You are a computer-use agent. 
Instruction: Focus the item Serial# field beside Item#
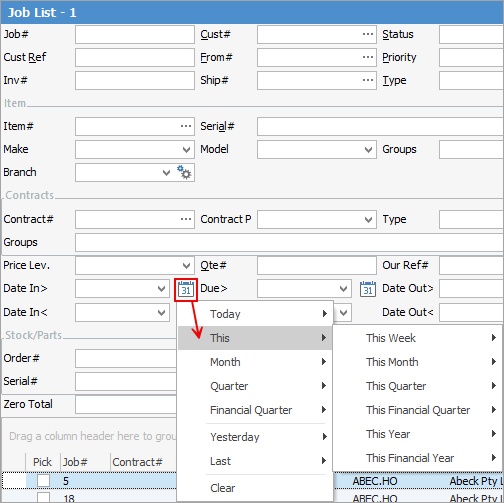coord(380,126)
